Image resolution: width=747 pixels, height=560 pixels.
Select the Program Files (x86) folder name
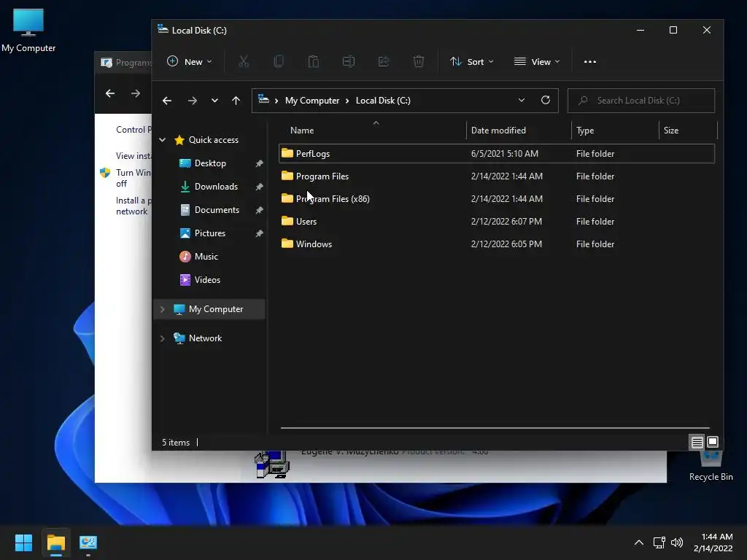pos(333,198)
